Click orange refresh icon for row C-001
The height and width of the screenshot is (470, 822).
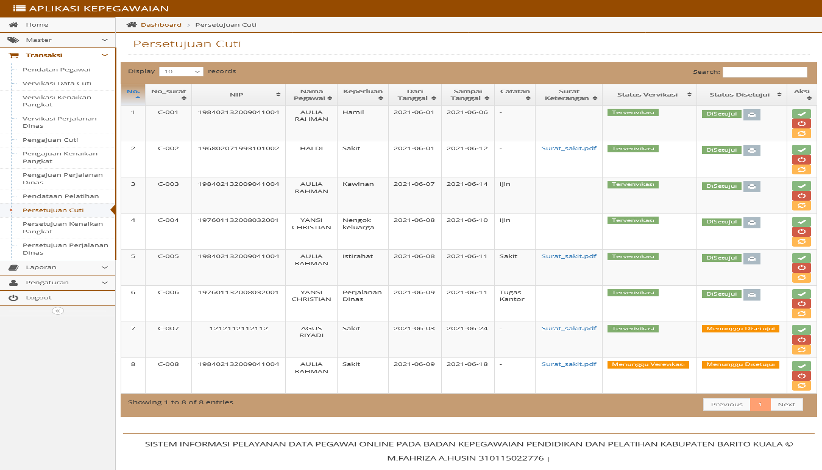(801, 134)
